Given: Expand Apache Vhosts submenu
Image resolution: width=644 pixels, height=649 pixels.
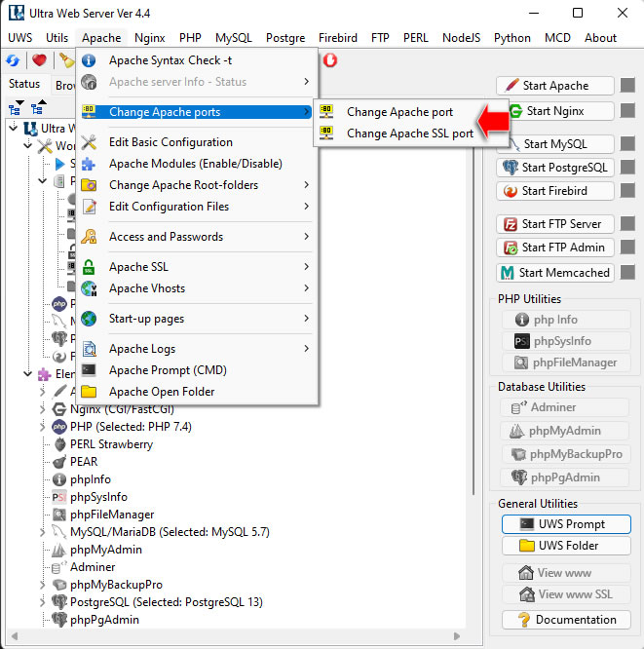Looking at the screenshot, I should (x=197, y=288).
